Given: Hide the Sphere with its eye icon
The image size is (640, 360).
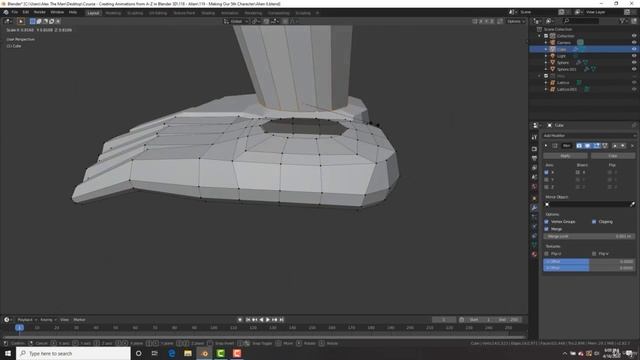Looking at the screenshot, I should [x=634, y=62].
